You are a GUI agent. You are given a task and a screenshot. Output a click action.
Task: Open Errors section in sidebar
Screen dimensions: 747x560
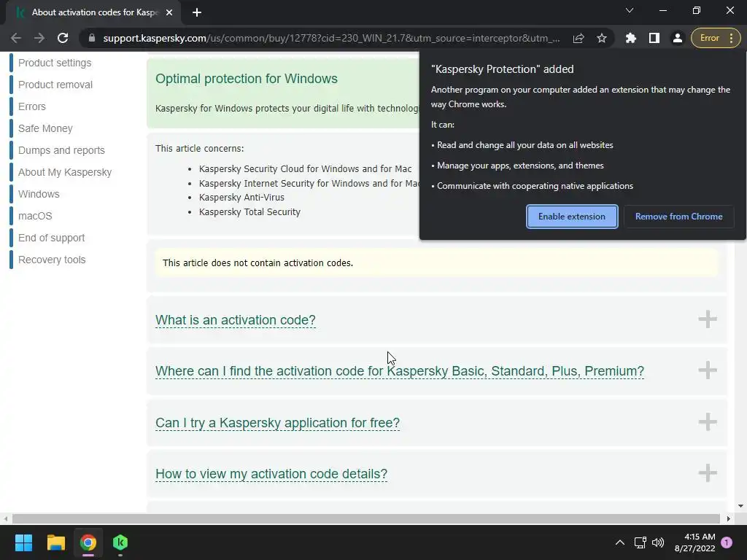click(x=32, y=106)
